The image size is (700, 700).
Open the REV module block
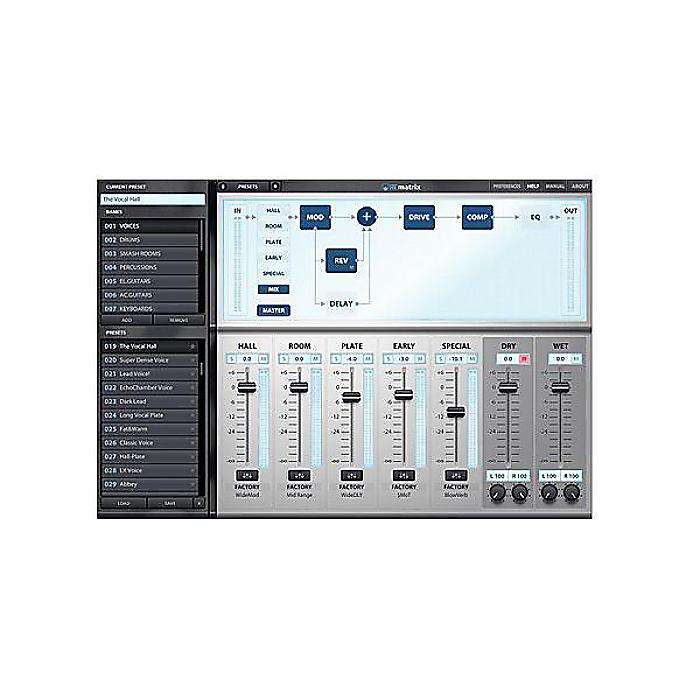(x=342, y=261)
